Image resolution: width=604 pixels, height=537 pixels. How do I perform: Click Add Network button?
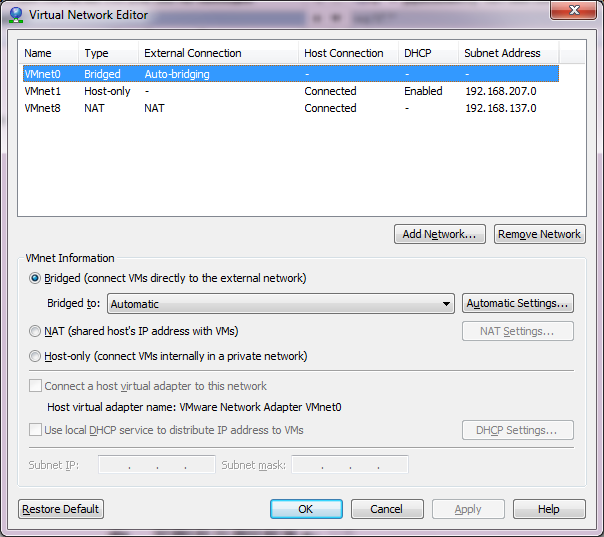click(440, 234)
